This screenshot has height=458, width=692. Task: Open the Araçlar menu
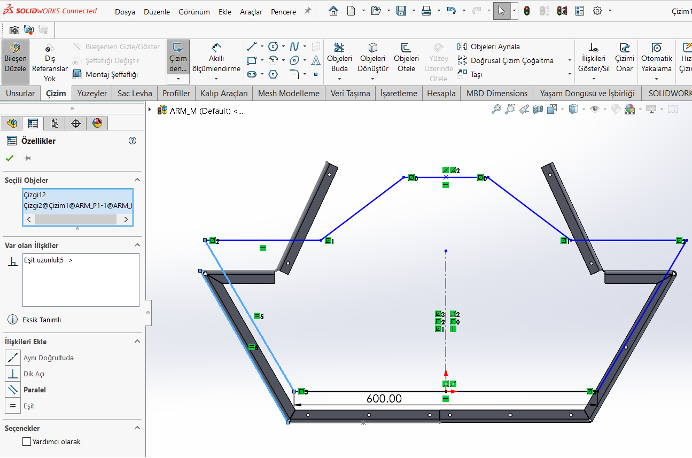pyautogui.click(x=251, y=12)
